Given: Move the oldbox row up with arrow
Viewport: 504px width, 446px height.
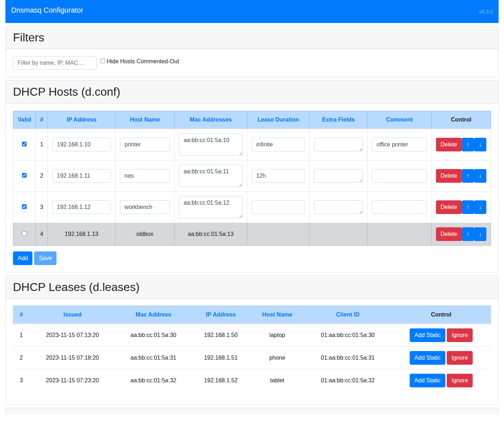Looking at the screenshot, I should coord(468,234).
